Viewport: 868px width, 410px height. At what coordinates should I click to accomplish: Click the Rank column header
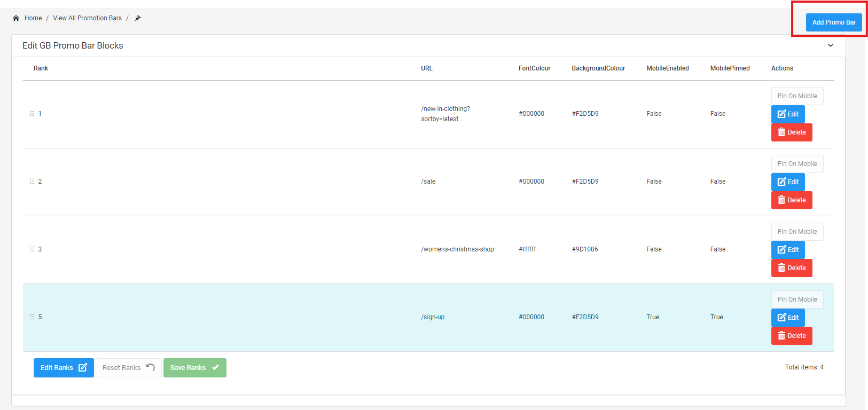click(41, 68)
